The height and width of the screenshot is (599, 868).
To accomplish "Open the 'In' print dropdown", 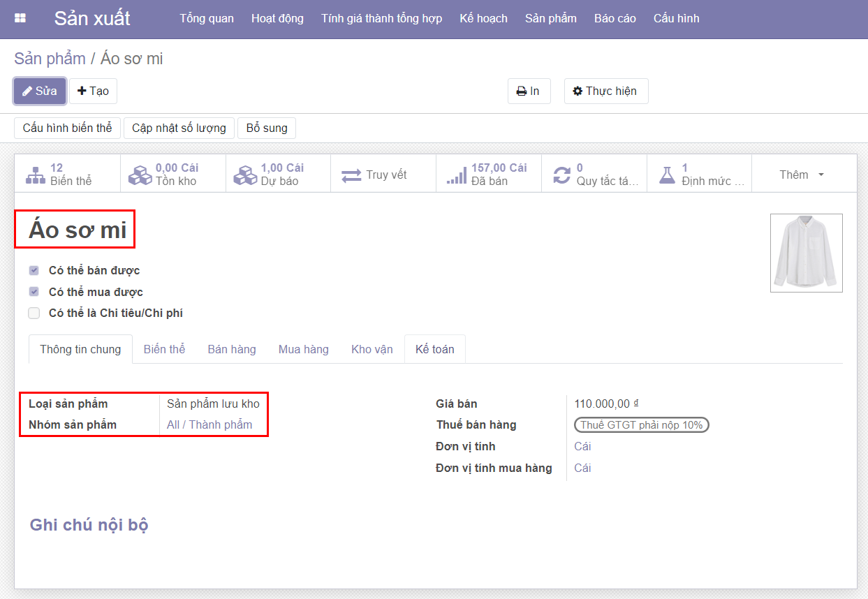I will (x=529, y=91).
